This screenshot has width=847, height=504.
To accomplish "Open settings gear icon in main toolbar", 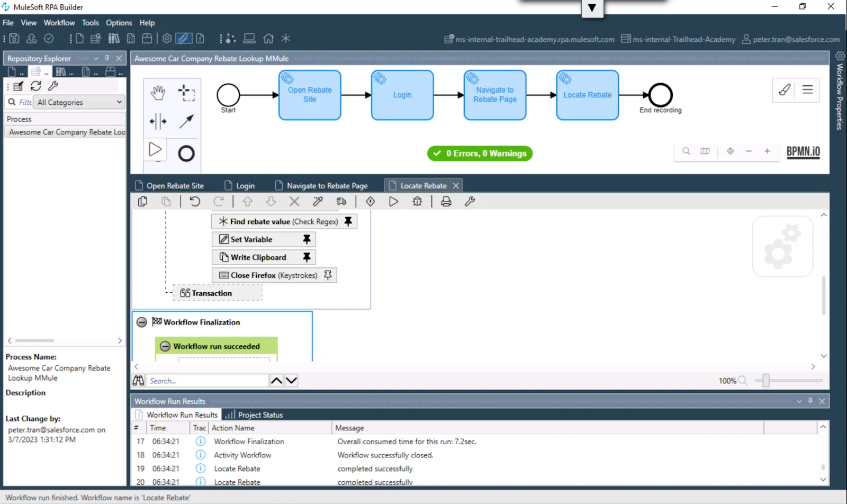I will [167, 39].
